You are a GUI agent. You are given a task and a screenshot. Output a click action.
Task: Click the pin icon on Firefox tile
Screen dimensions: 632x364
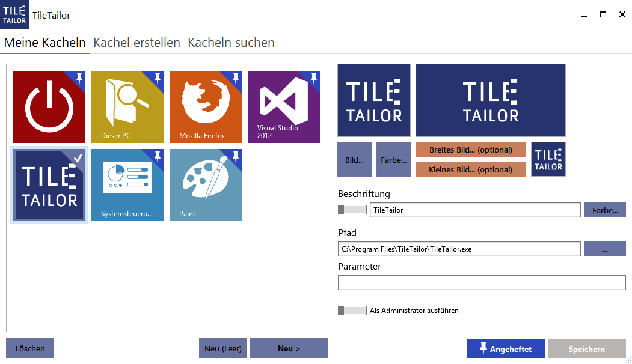(x=236, y=77)
